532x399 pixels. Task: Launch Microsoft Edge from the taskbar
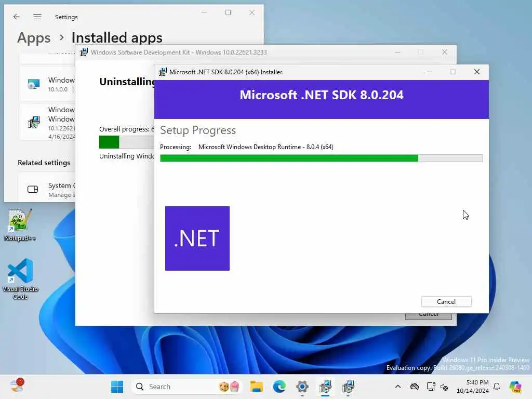(279, 387)
